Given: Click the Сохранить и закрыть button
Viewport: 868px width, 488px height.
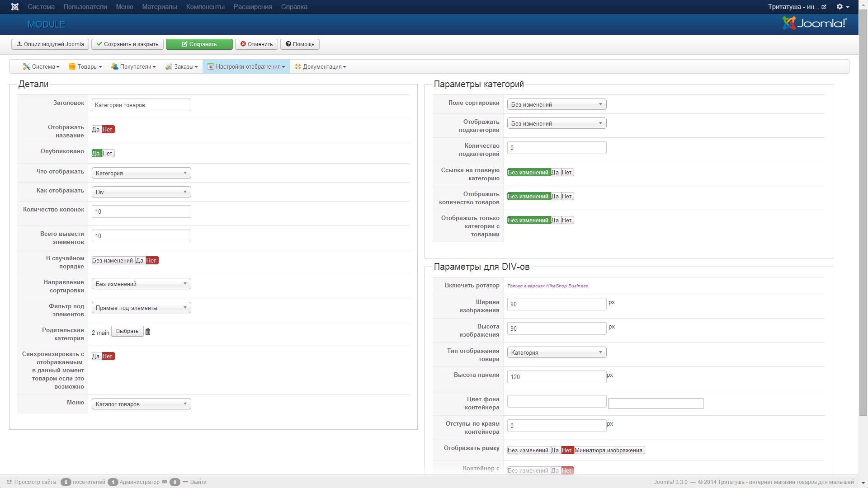Looking at the screenshot, I should coord(127,44).
